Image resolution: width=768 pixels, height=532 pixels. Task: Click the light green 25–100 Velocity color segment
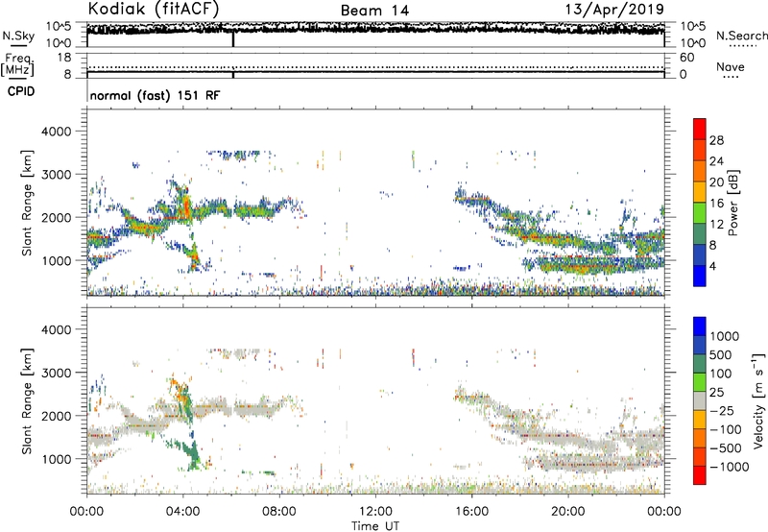click(x=700, y=382)
